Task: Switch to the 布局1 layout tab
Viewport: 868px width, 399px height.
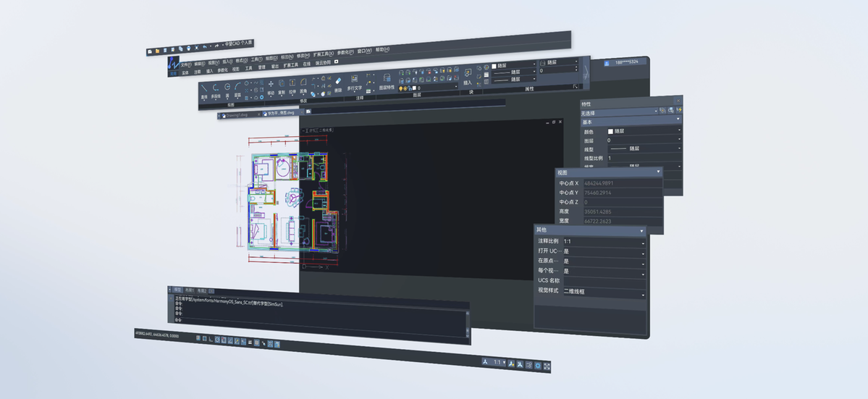Action: pyautogui.click(x=190, y=290)
